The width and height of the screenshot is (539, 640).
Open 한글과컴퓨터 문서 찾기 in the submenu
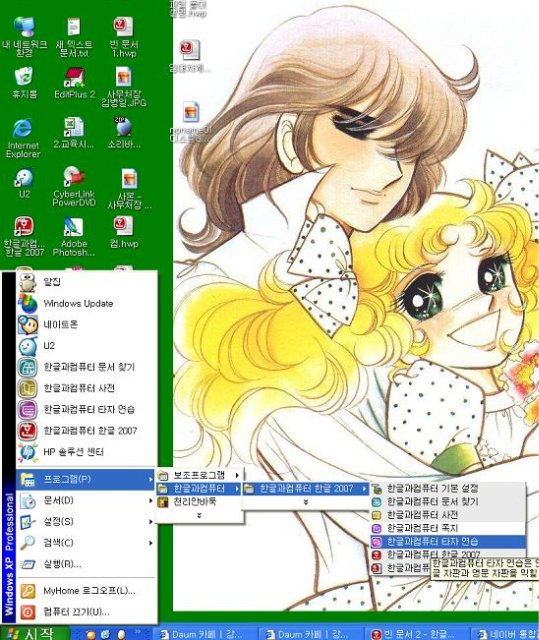pyautogui.click(x=448, y=502)
